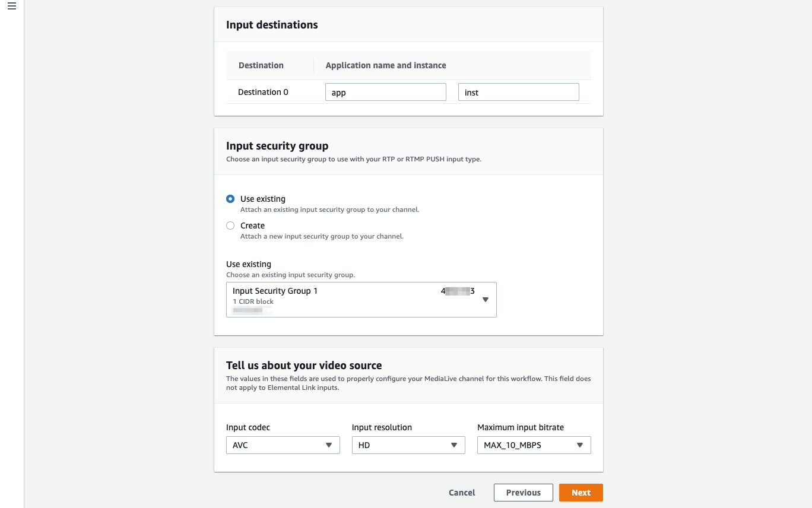This screenshot has width=812, height=508.
Task: Click the Create option label text
Action: [252, 226]
